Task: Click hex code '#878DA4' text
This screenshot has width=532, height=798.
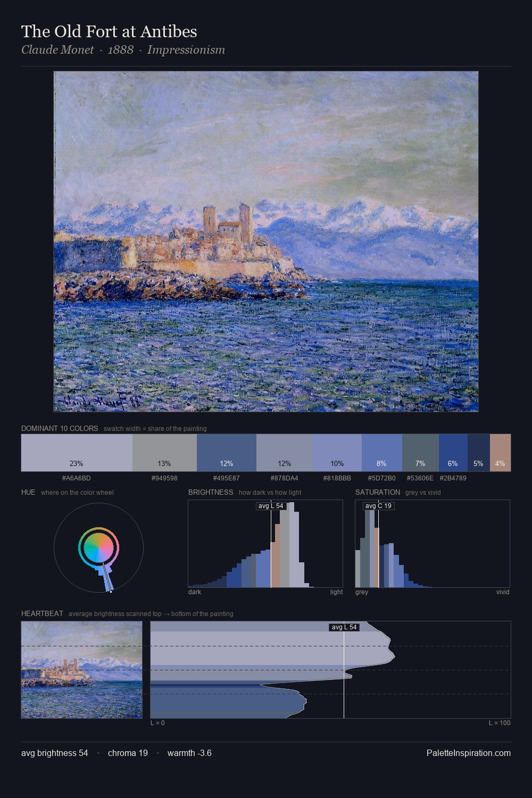Action: point(285,478)
